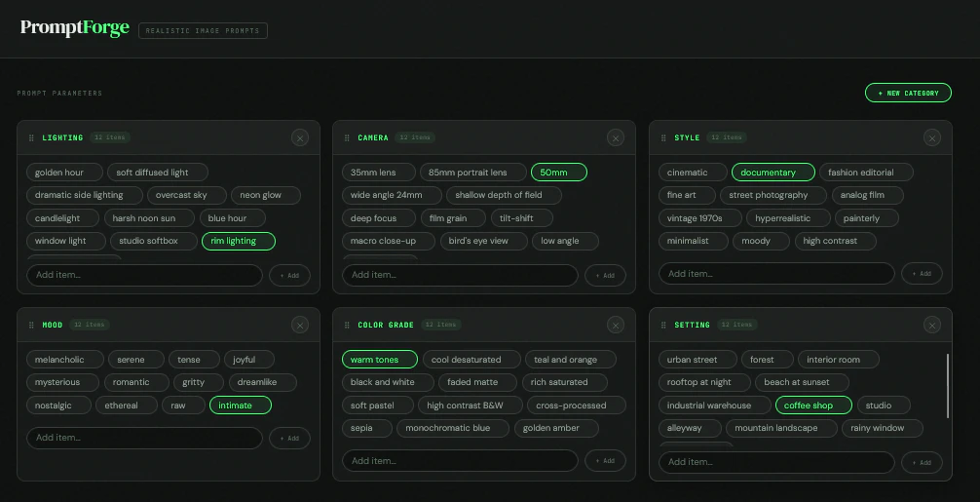Viewport: 980px width, 502px height.
Task: Focus the Add item field in Color Grade
Action: (460, 461)
